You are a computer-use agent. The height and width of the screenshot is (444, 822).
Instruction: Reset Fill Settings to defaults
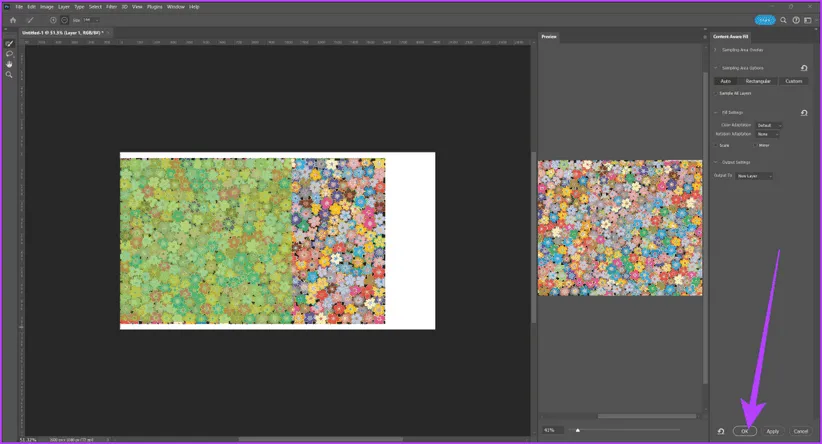pos(804,113)
